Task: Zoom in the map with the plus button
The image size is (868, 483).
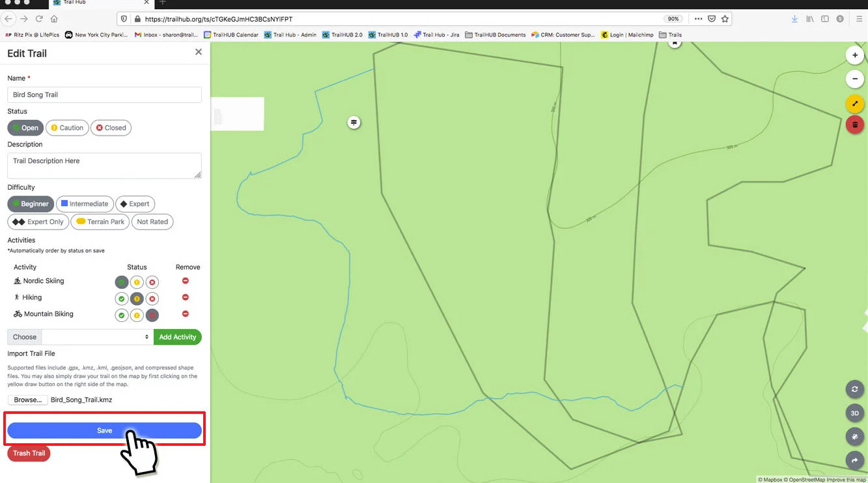Action: click(854, 55)
